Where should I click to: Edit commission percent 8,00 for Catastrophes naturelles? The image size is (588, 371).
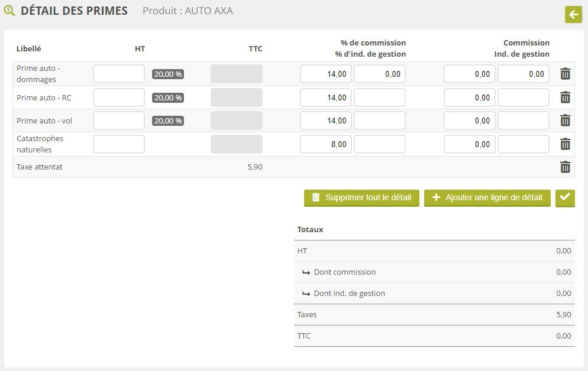pos(326,144)
